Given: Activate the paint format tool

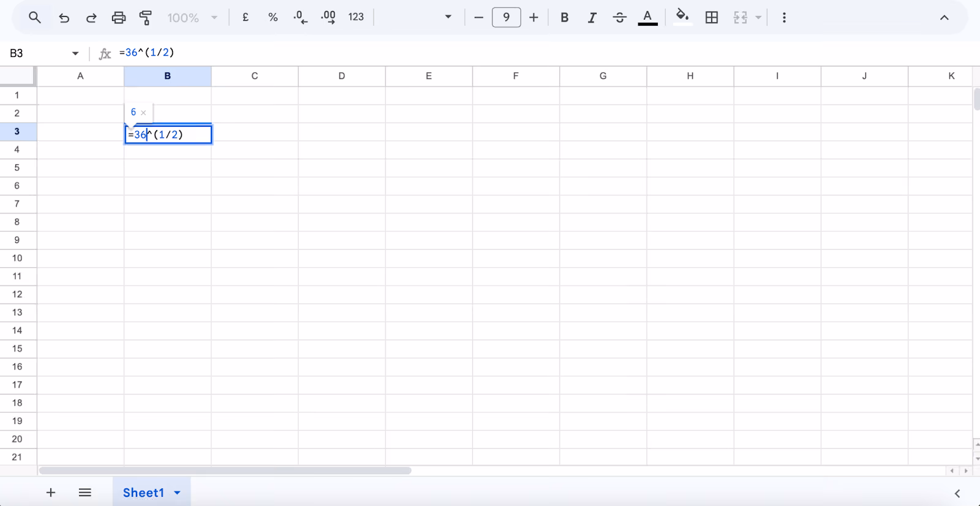Looking at the screenshot, I should coord(146,18).
